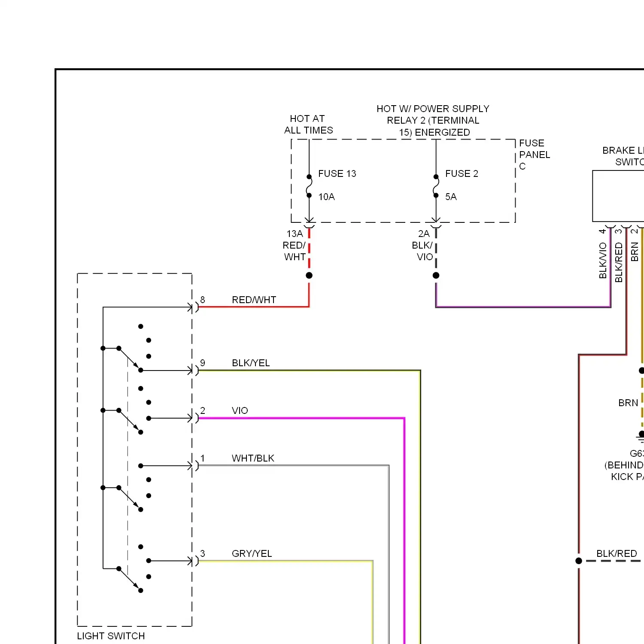Click the "HOT AT ALL TIMES" label
Image resolution: width=644 pixels, height=644 pixels.
point(308,125)
